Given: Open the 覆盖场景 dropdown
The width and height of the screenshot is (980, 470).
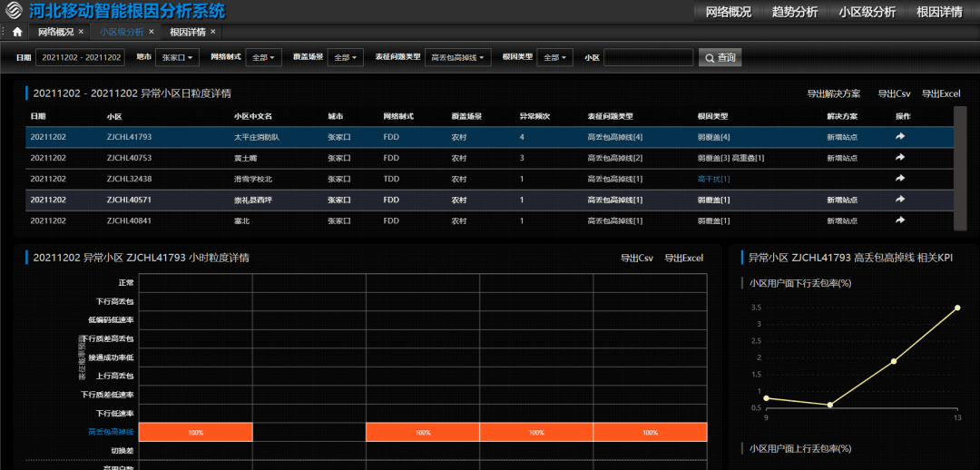Looking at the screenshot, I should [346, 57].
